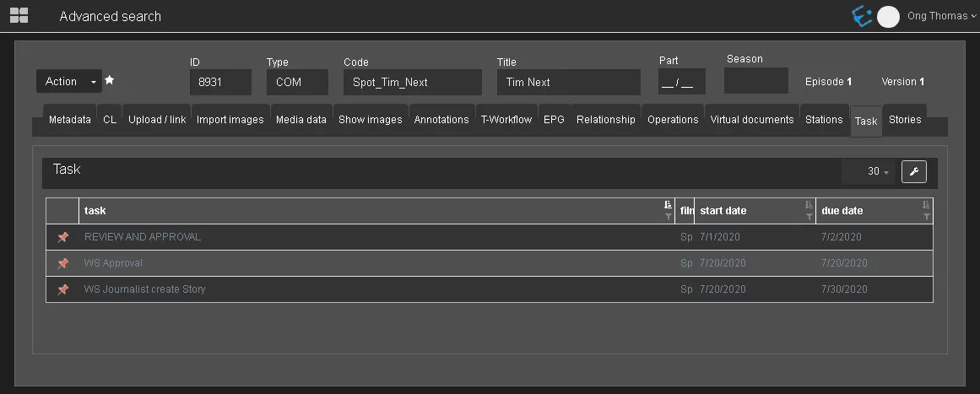
Task: Click into the Title field
Action: pos(568,82)
